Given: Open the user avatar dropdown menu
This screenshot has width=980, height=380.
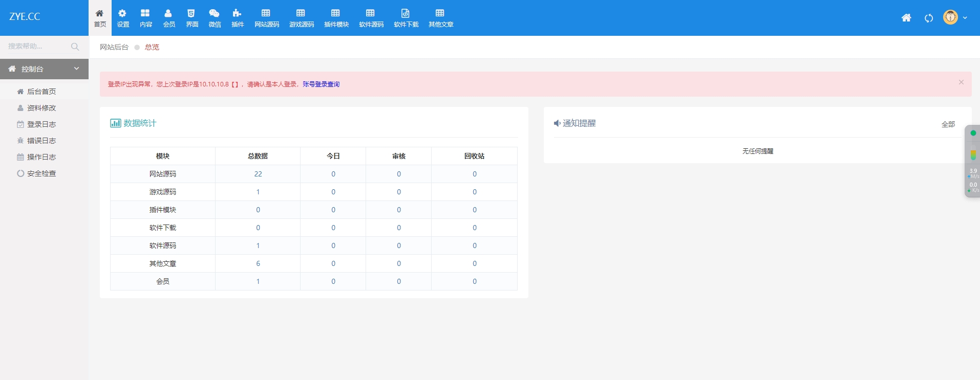Looking at the screenshot, I should tap(955, 17).
